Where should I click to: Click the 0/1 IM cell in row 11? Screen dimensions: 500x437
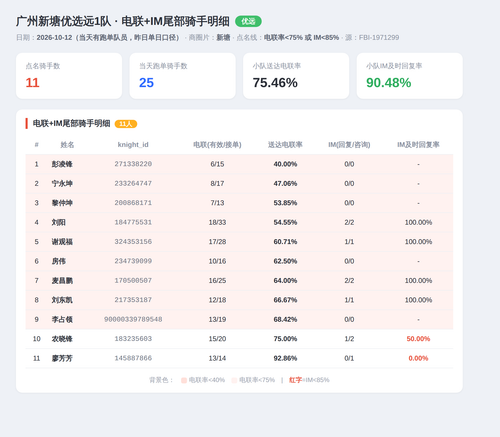(349, 358)
